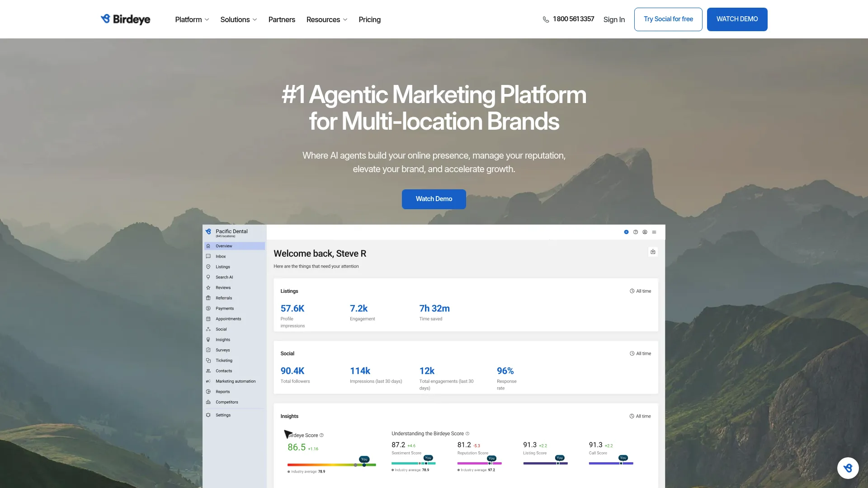Screen dimensions: 868x488
Task: Open the Inbox from the sidebar
Action: tap(221, 256)
